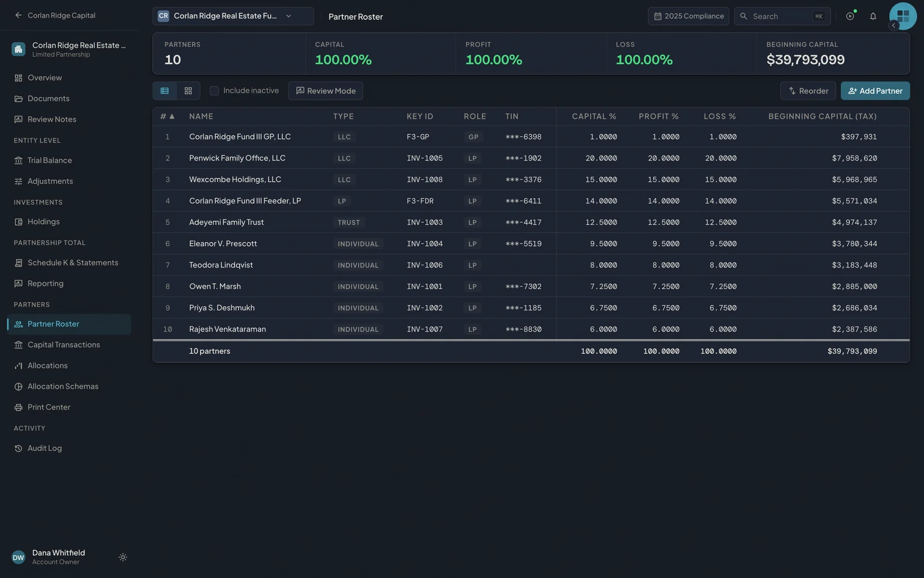The image size is (924, 578).
Task: Open Reporting page
Action: click(x=69, y=283)
